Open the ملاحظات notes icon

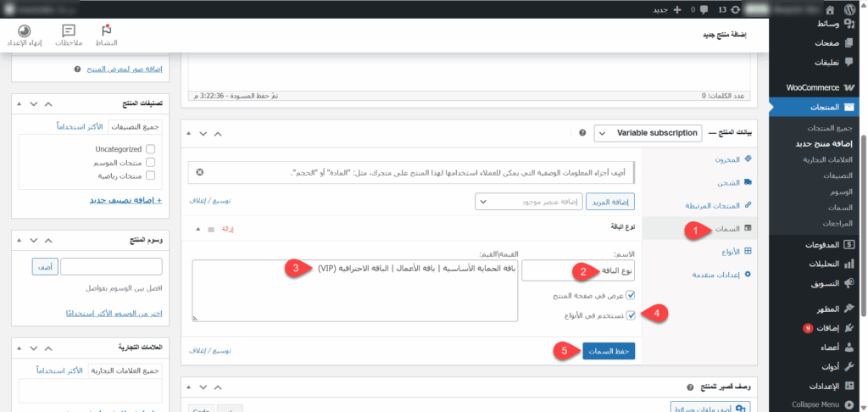[69, 34]
